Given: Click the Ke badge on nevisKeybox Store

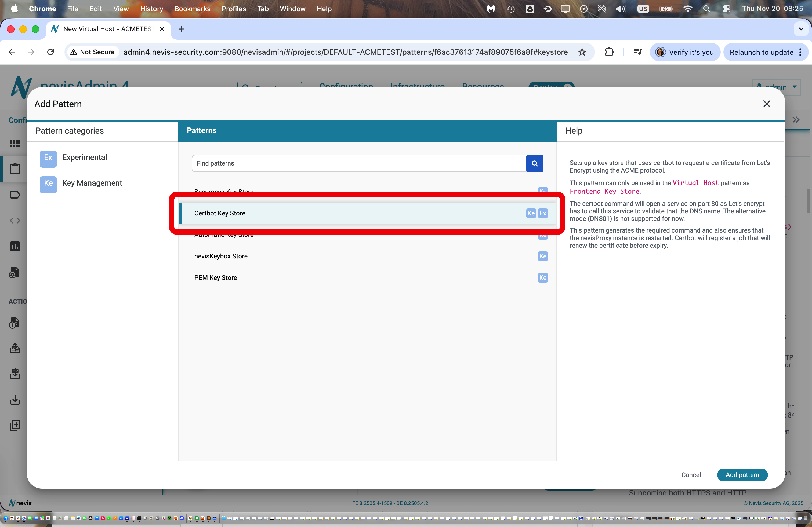Looking at the screenshot, I should pos(542,256).
